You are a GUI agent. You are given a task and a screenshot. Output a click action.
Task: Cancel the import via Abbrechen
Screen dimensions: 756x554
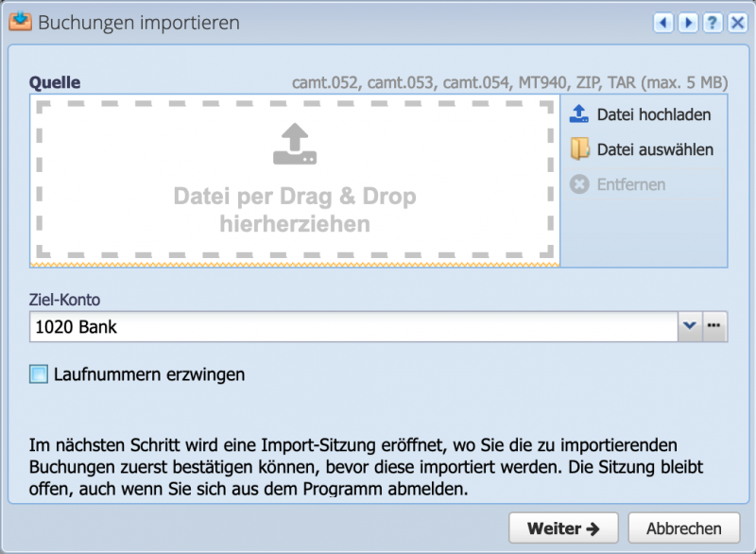[682, 528]
